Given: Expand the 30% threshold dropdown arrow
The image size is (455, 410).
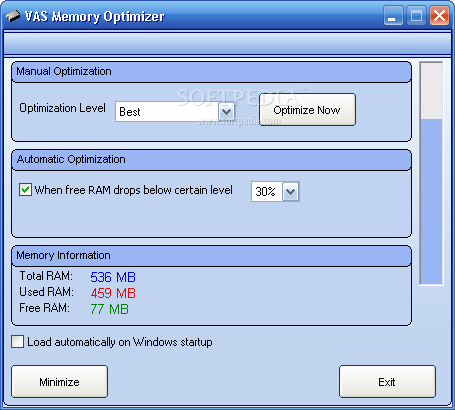Looking at the screenshot, I should click(291, 192).
